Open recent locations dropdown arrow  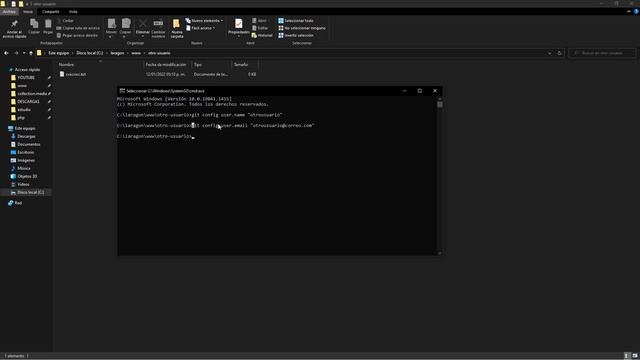tap(24, 53)
